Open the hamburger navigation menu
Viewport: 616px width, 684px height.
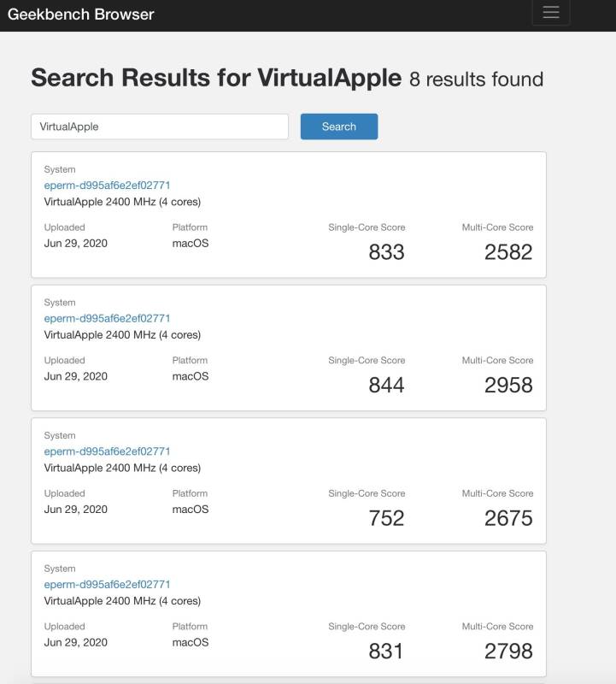point(551,12)
